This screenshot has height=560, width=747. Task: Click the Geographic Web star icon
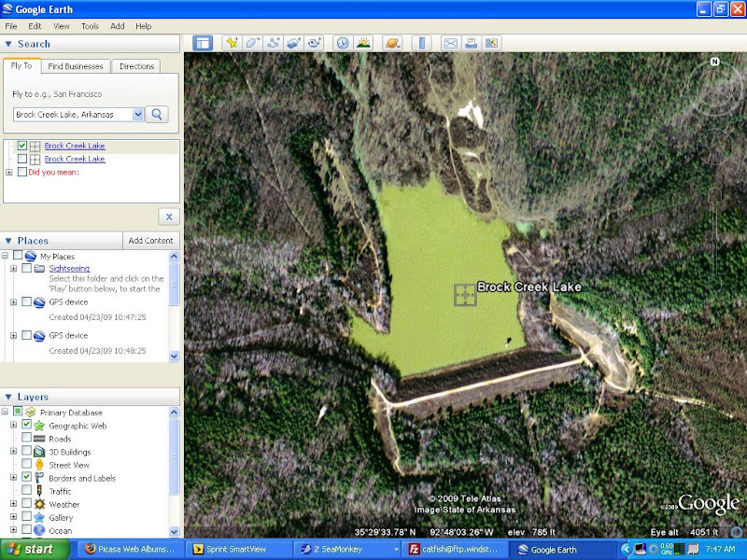point(39,426)
